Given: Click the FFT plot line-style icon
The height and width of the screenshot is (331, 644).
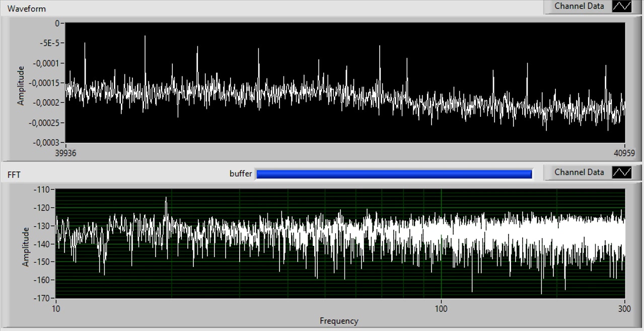Looking at the screenshot, I should pyautogui.click(x=622, y=172).
